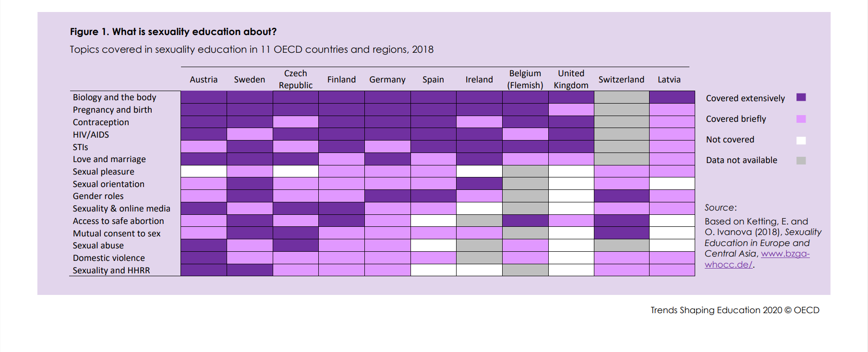Click Austria's white Sexual pleasure cell
868x352 pixels.
[x=204, y=171]
